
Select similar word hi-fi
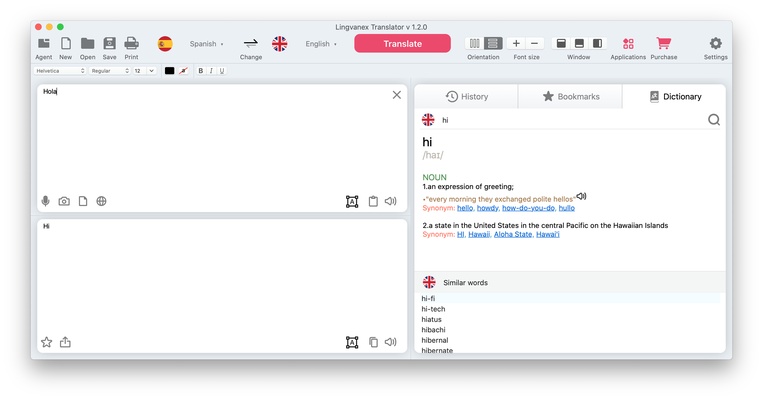(570, 298)
